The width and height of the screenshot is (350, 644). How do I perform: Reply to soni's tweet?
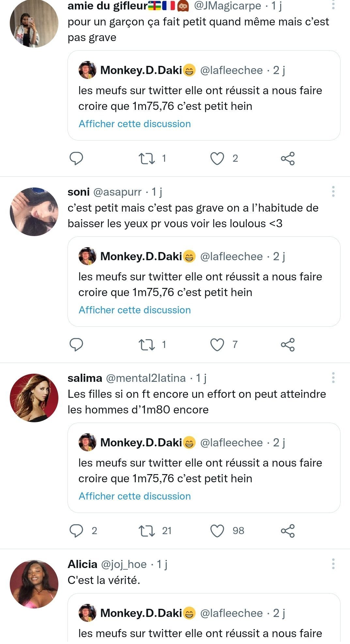pos(76,345)
